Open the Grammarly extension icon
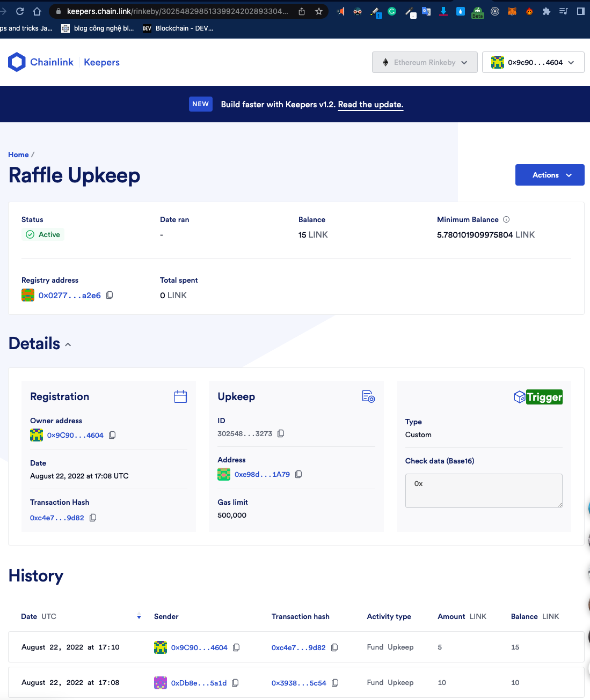 tap(392, 11)
